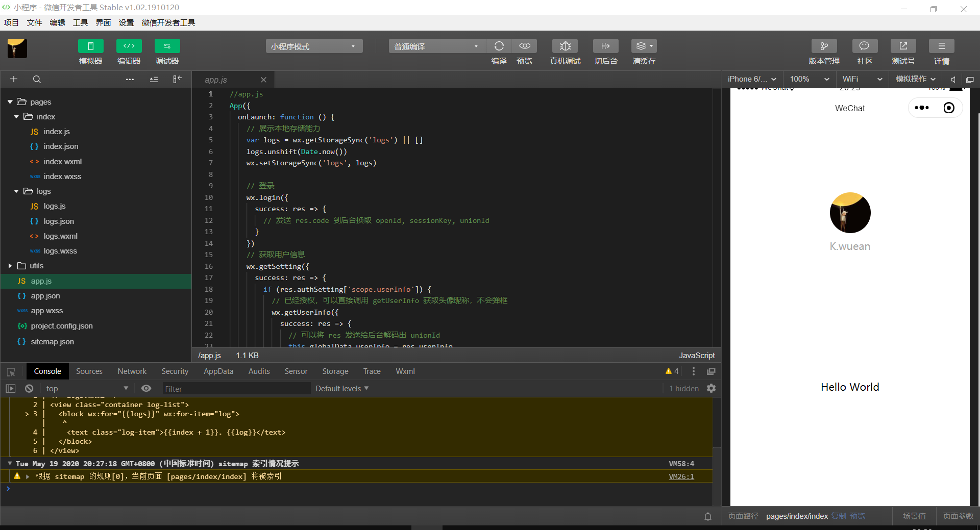
Task: Click the user avatar in the toolbar
Action: (x=17, y=48)
